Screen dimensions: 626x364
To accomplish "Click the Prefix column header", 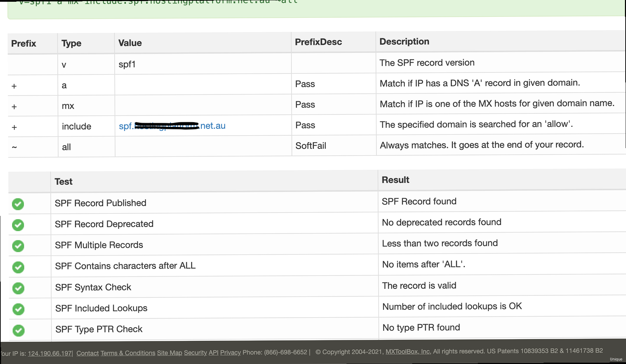I will click(24, 44).
